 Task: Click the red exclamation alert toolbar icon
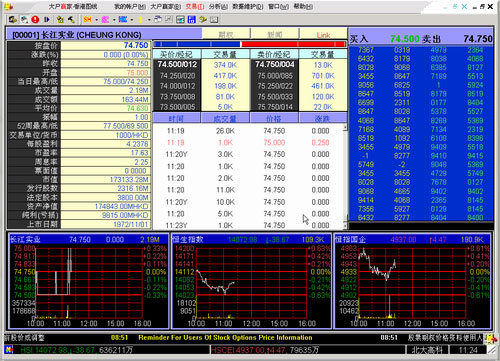(x=35, y=20)
